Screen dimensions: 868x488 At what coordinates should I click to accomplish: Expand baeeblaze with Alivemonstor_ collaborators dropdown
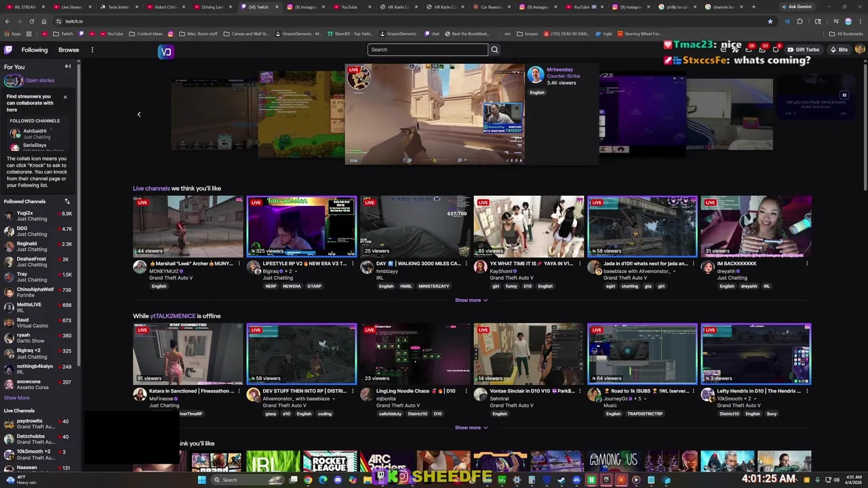[673, 271]
